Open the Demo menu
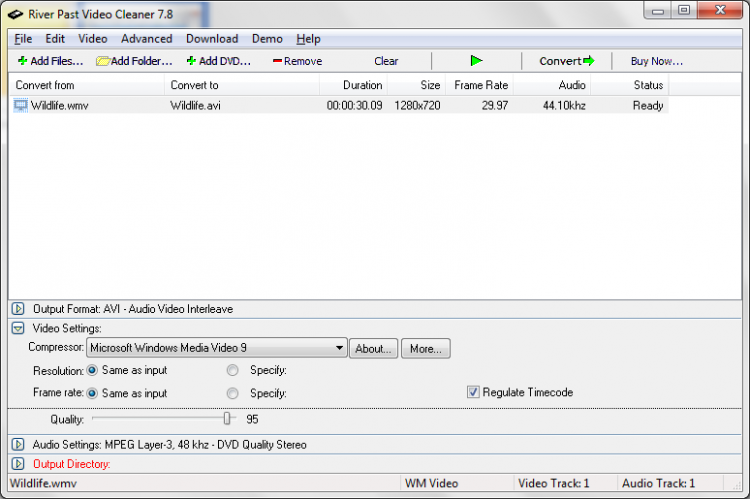This screenshot has width=750, height=499. (267, 39)
